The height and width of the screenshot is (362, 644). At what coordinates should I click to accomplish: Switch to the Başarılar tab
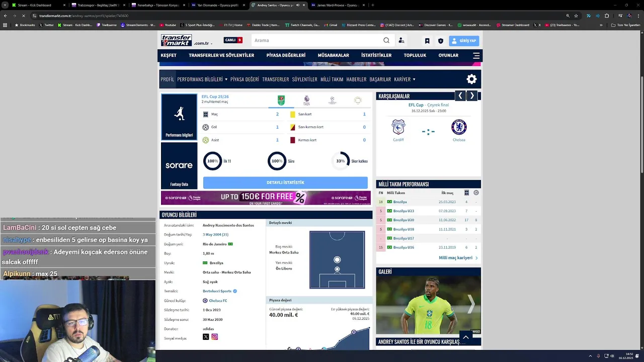click(380, 79)
